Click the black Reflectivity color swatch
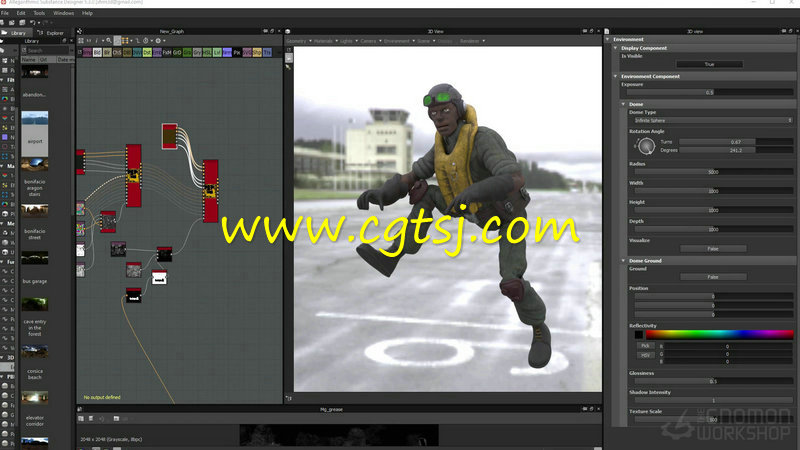 coord(639,335)
